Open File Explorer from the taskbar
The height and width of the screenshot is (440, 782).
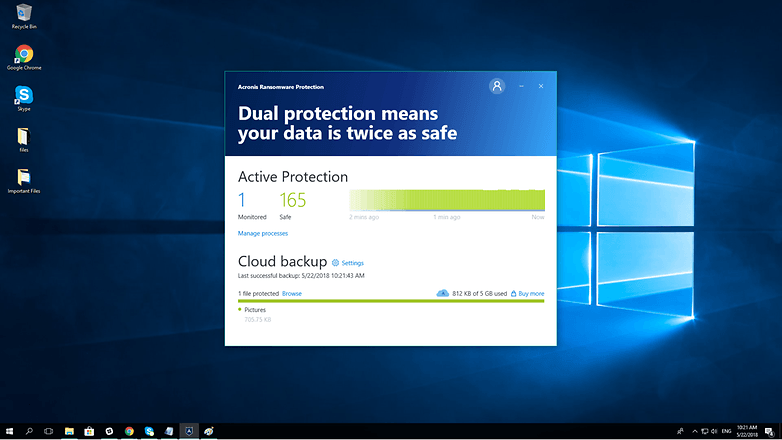(70, 431)
